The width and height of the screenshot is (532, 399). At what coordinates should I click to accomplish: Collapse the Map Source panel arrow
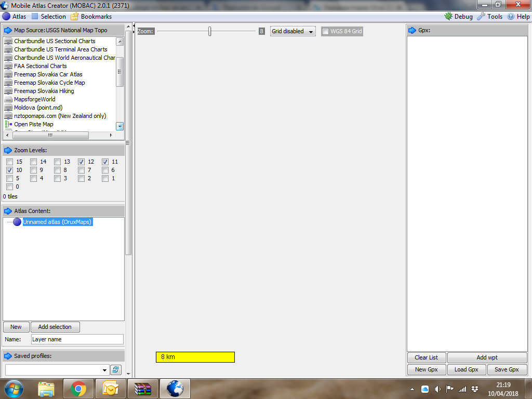[x=8, y=30]
